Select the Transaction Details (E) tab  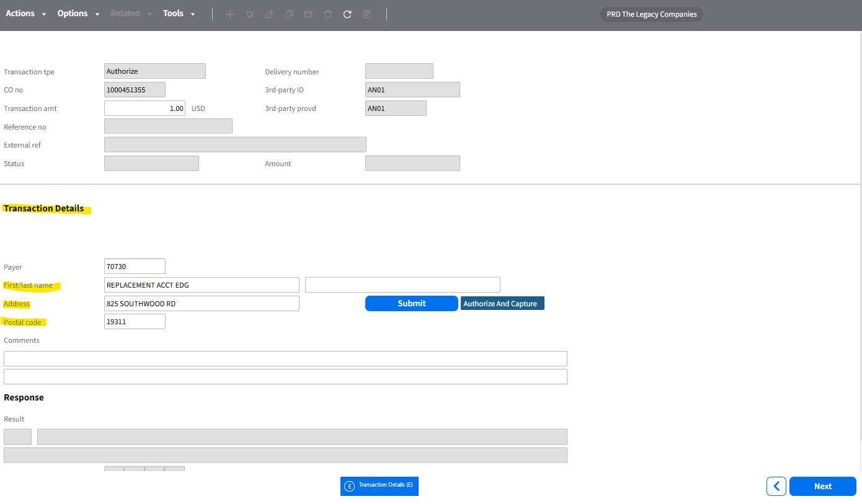[x=380, y=486]
